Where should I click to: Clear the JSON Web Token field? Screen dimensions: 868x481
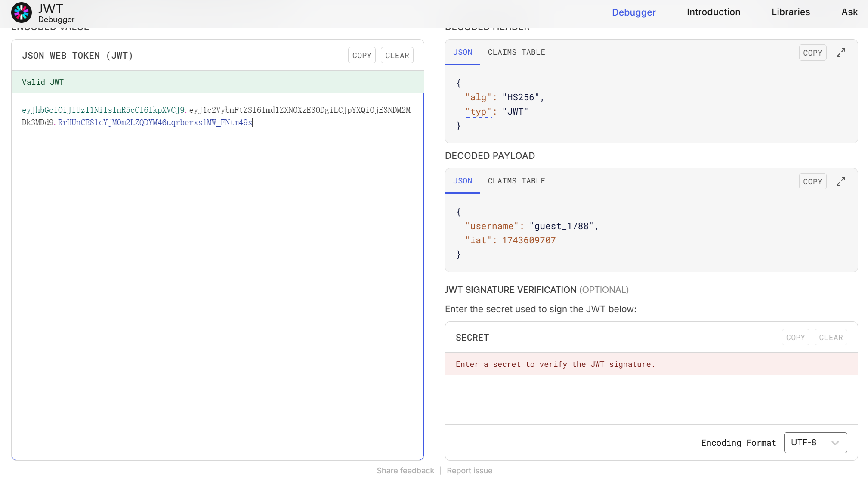tap(397, 55)
